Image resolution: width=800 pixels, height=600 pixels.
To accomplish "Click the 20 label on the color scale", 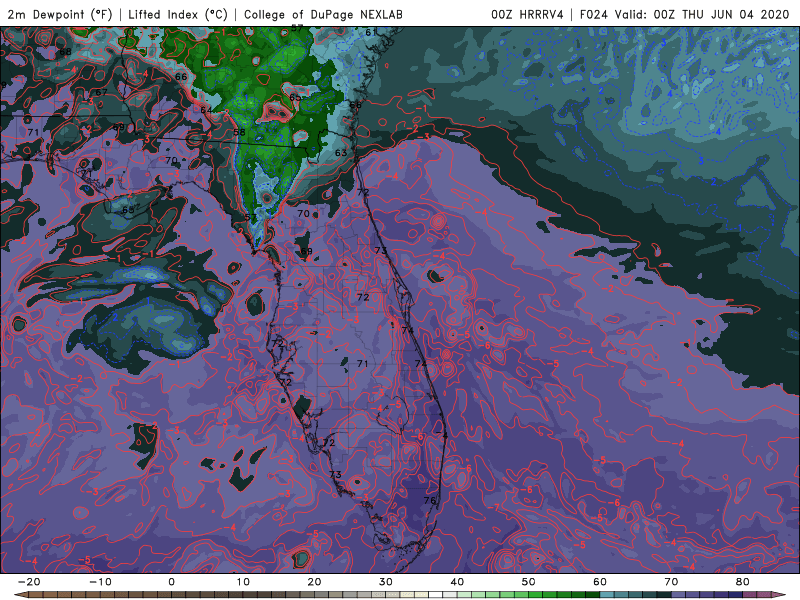I will pyautogui.click(x=314, y=582).
